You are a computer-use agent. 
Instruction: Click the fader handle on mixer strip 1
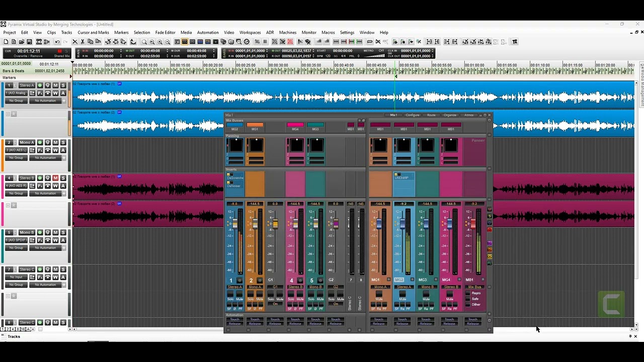point(234,223)
